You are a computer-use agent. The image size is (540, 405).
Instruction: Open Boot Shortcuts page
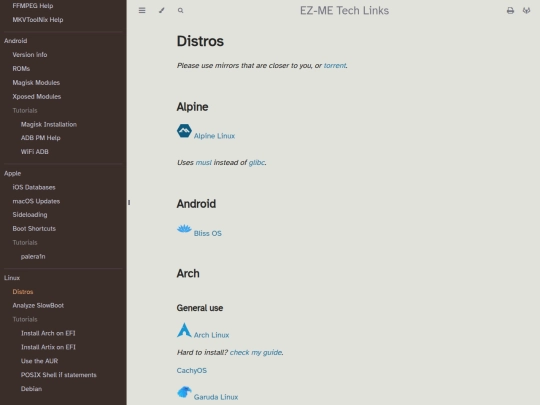point(34,229)
